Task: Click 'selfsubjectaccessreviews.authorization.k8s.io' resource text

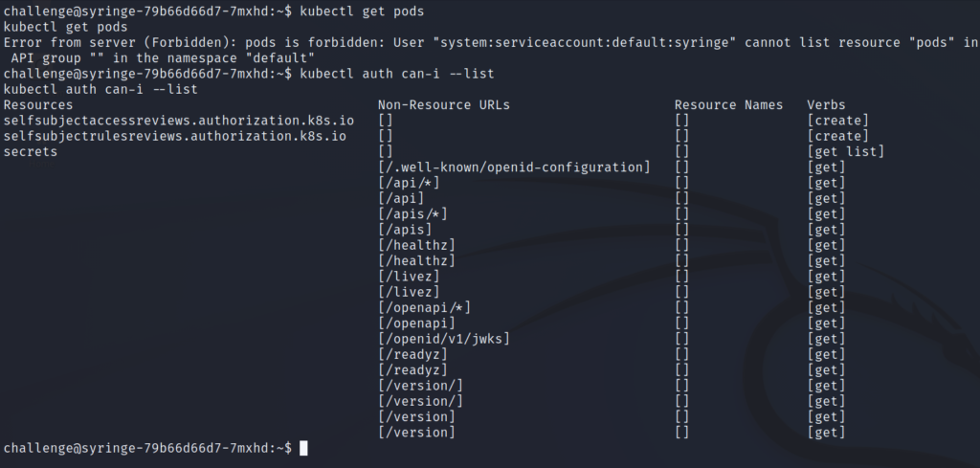Action: [x=179, y=121]
